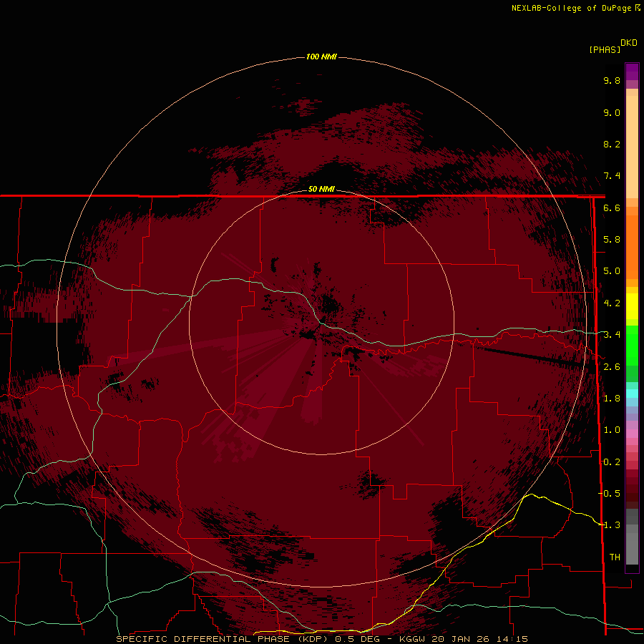Click the 6.6 value on color scale

(612, 208)
